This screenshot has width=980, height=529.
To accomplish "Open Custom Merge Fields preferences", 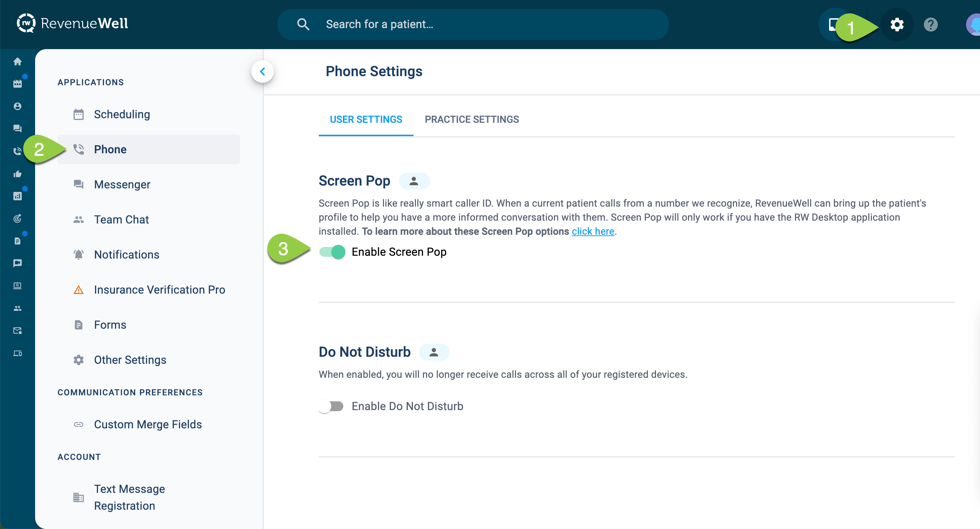I will (x=148, y=424).
